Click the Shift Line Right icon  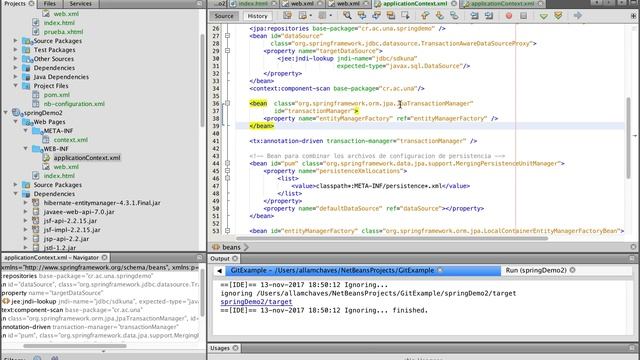pyautogui.click(x=489, y=16)
